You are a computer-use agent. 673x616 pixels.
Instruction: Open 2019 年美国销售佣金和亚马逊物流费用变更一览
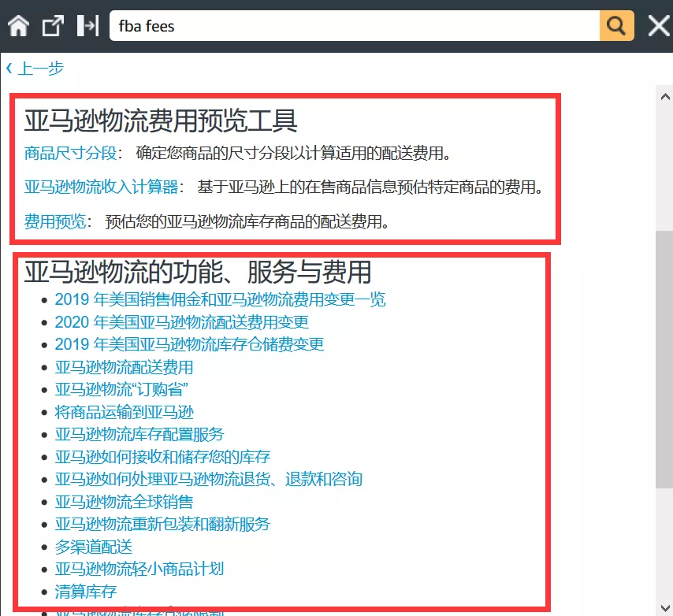click(220, 299)
